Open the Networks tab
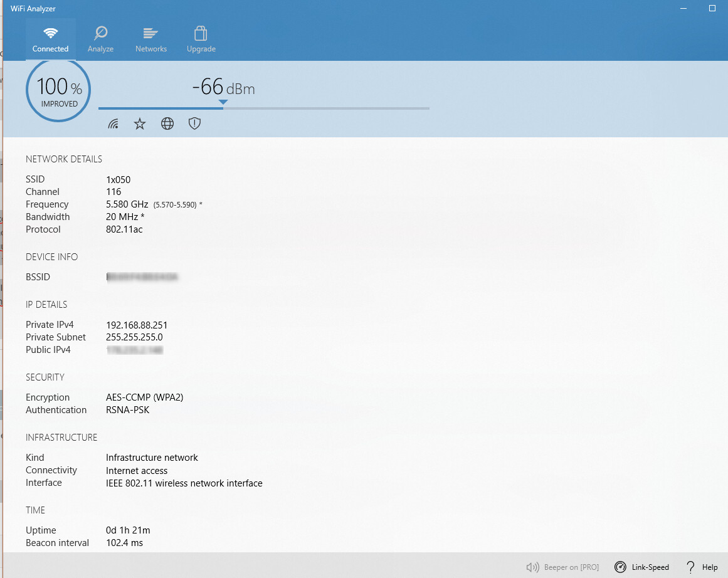 tap(151, 39)
